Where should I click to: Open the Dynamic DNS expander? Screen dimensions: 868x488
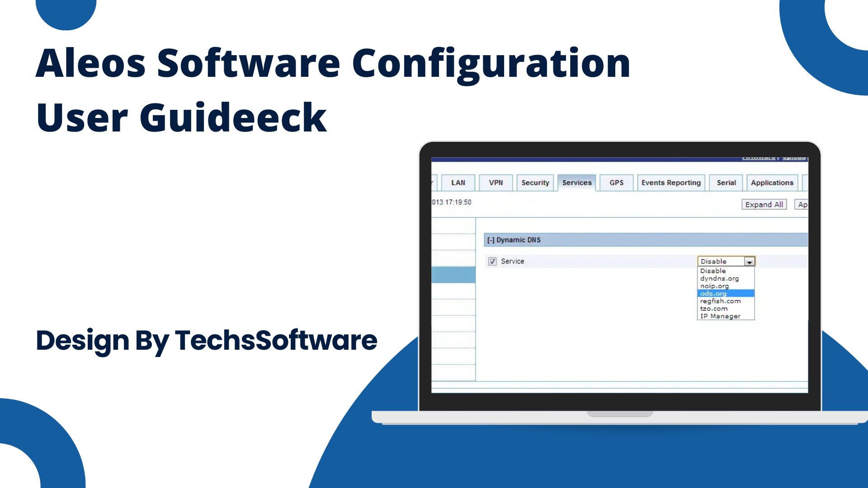point(490,239)
